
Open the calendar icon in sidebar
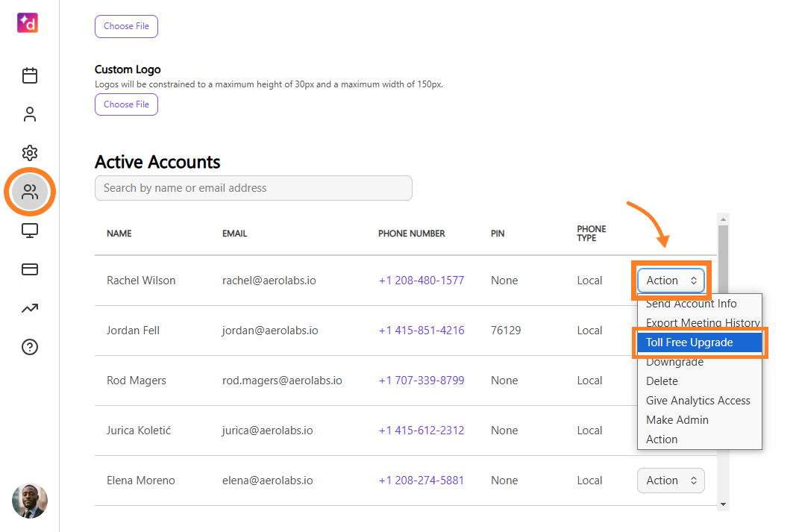tap(30, 75)
